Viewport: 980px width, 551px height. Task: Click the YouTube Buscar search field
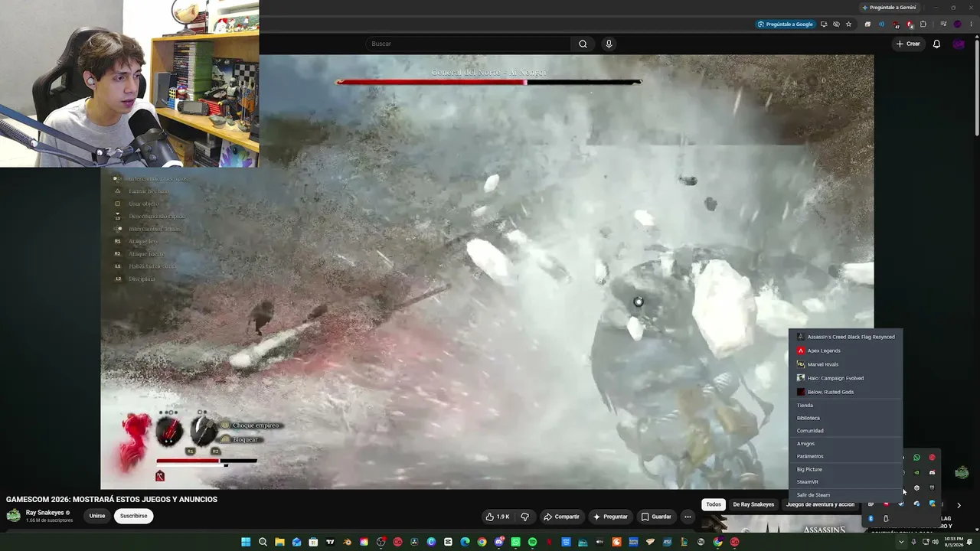coord(469,44)
